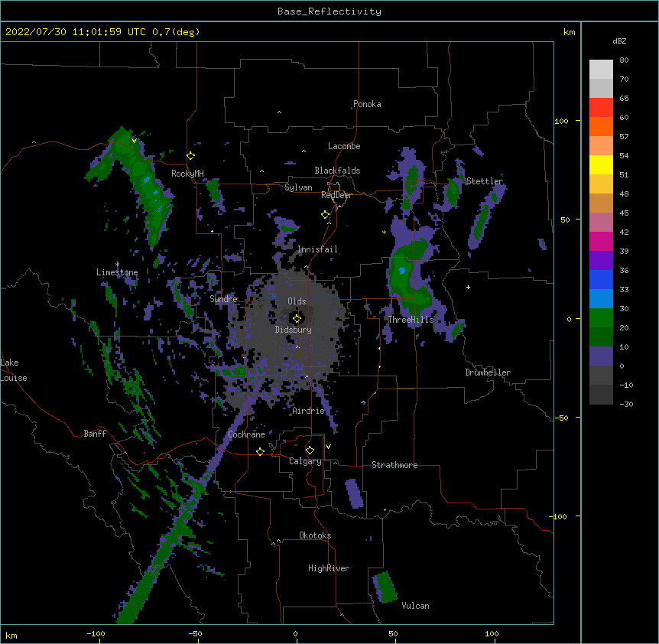This screenshot has width=659, height=644.
Task: Click the Calgary city label
Action: point(305,461)
